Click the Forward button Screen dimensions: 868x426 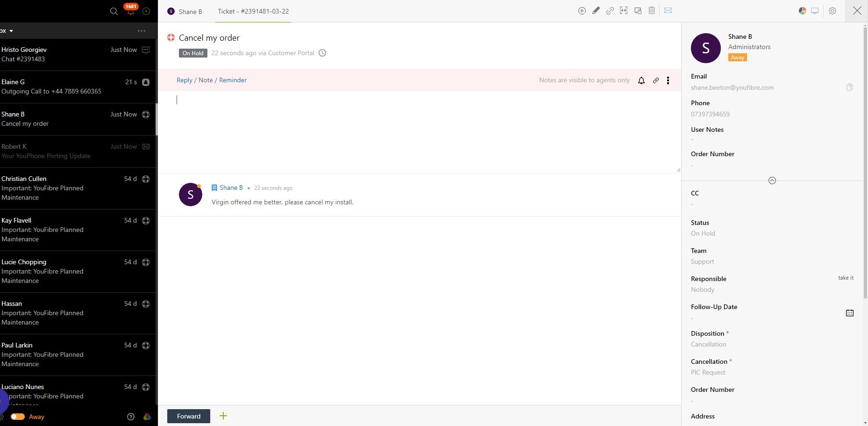[x=189, y=416]
